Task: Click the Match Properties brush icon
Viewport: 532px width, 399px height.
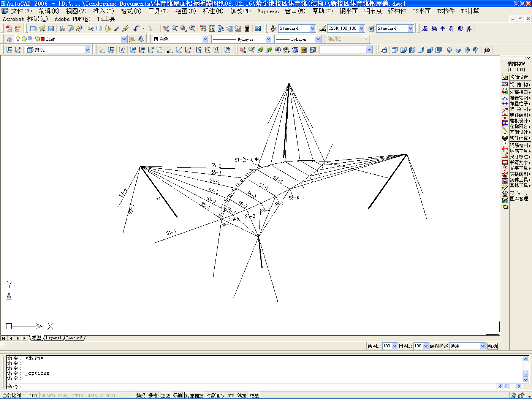Action: click(117, 28)
